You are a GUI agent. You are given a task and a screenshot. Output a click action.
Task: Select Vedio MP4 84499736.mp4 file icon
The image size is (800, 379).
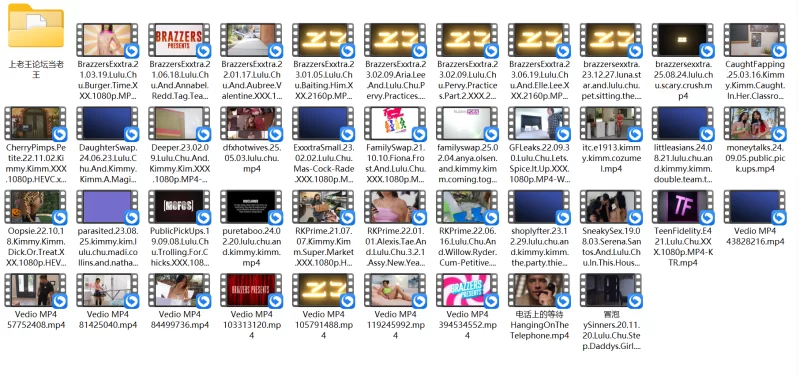pyautogui.click(x=179, y=290)
